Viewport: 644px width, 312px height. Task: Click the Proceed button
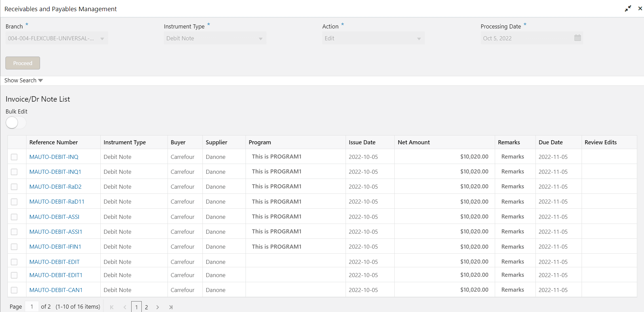click(x=23, y=63)
